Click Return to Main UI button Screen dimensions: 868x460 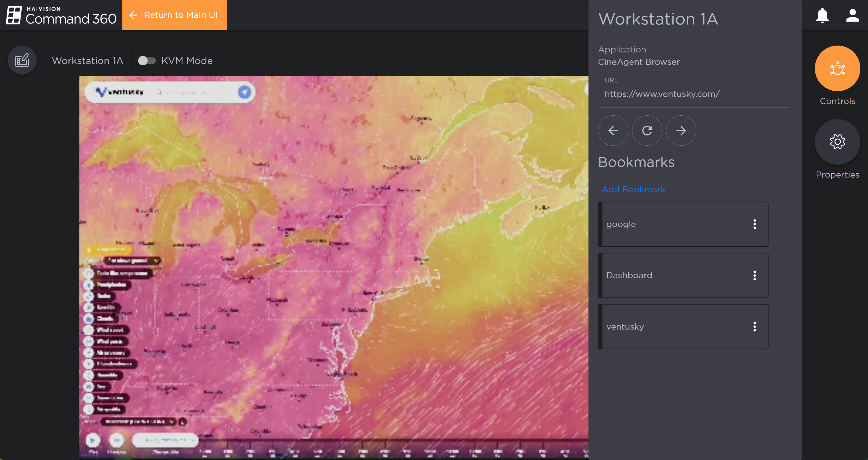tap(174, 15)
